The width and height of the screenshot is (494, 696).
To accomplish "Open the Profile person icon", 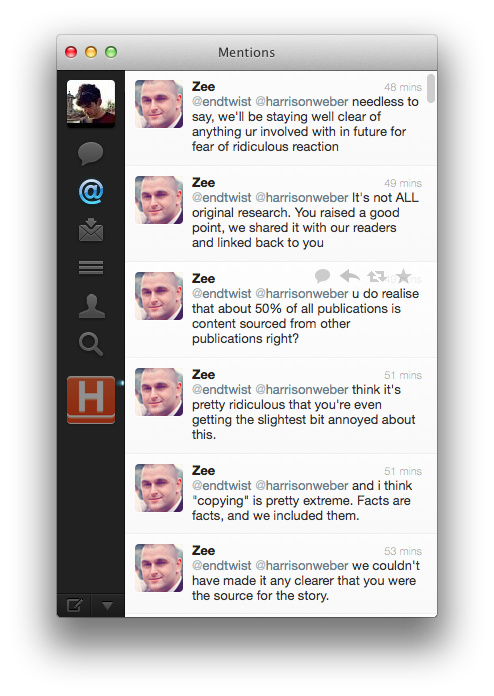I will point(91,306).
